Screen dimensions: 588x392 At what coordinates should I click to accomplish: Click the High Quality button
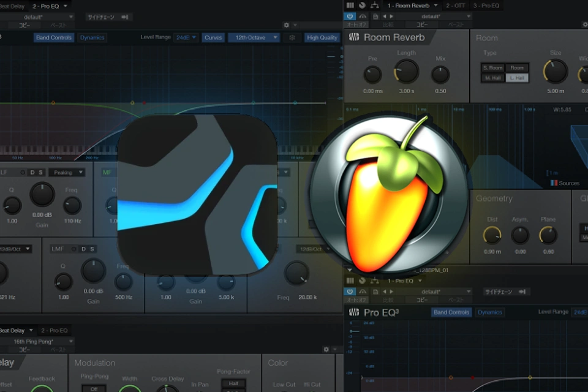pos(322,37)
